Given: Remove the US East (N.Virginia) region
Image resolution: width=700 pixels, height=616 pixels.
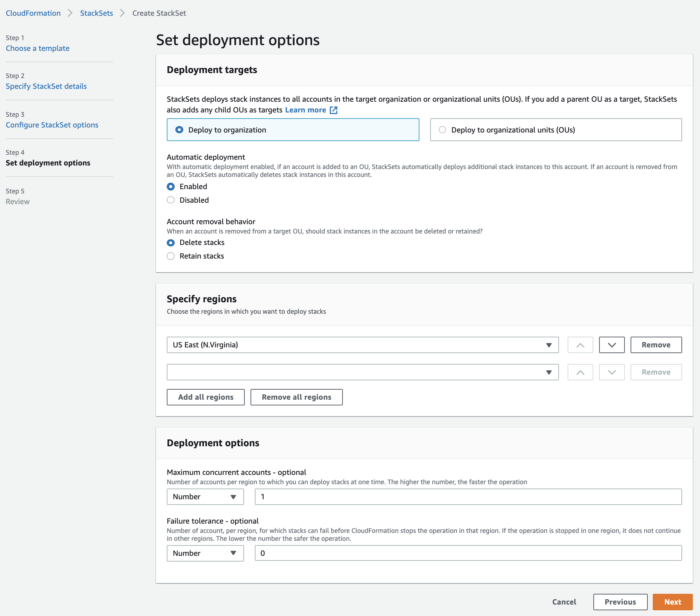Looking at the screenshot, I should click(x=656, y=345).
